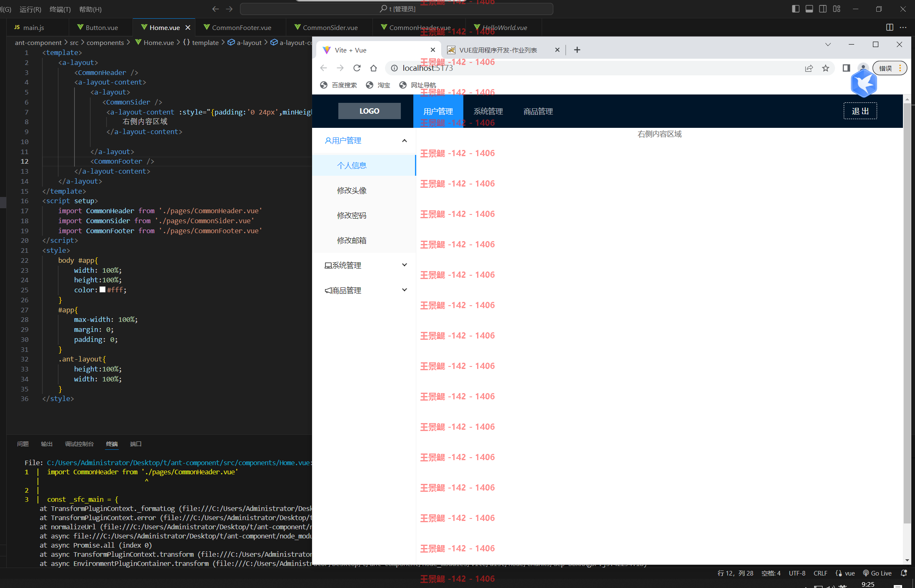Go back in VS Code navigation history
The height and width of the screenshot is (588, 915).
point(215,9)
